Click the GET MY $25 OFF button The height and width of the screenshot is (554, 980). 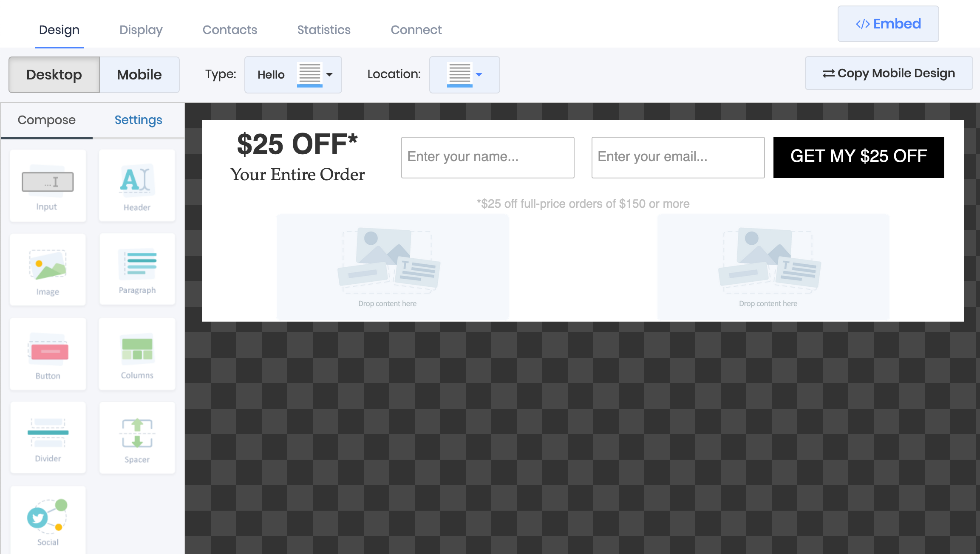coord(858,157)
